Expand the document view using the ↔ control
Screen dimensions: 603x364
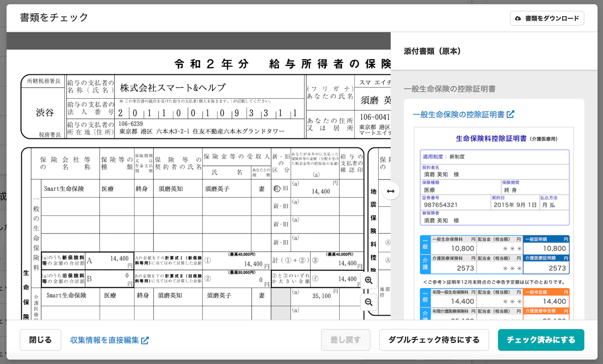click(x=391, y=191)
